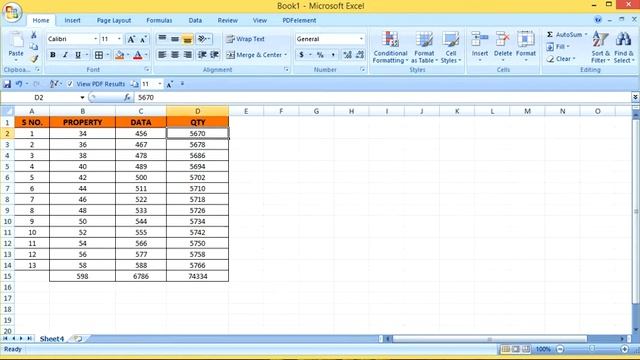
Task: Switch to the Data tab
Action: [x=195, y=20]
